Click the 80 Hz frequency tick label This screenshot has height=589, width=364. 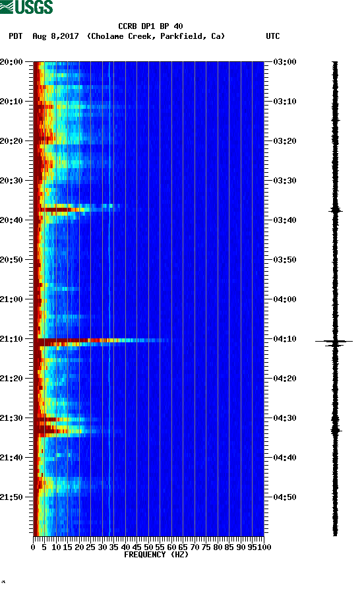coord(218,547)
